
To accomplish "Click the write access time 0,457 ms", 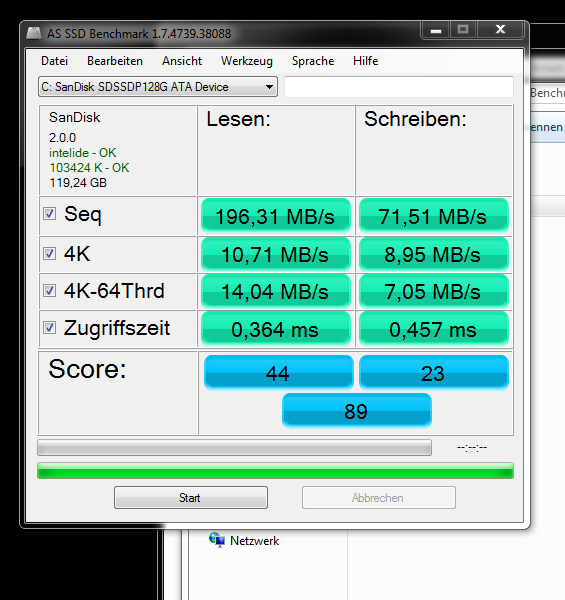I will (433, 329).
